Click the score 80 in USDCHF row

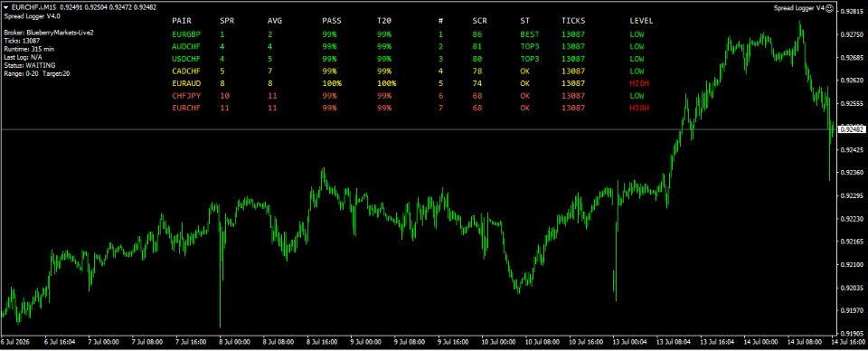coord(477,59)
